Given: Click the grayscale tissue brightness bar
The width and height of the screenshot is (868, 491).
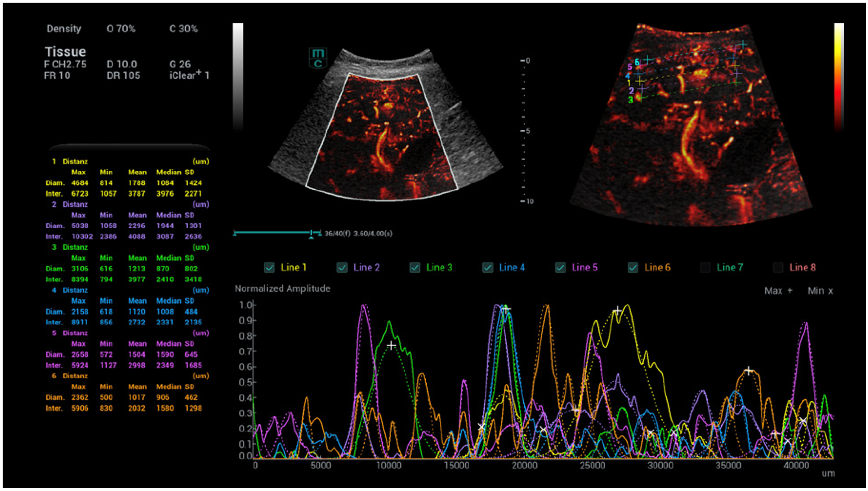Looking at the screenshot, I should [238, 76].
